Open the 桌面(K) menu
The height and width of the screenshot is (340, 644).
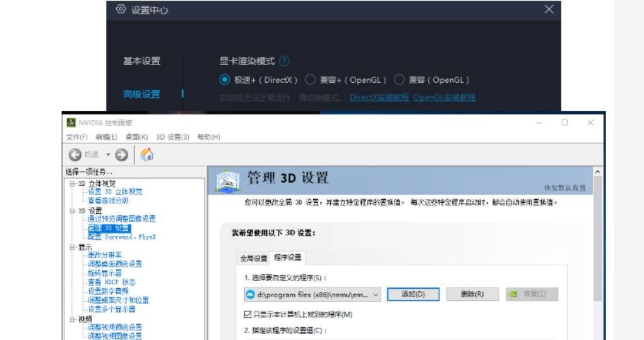(x=137, y=137)
